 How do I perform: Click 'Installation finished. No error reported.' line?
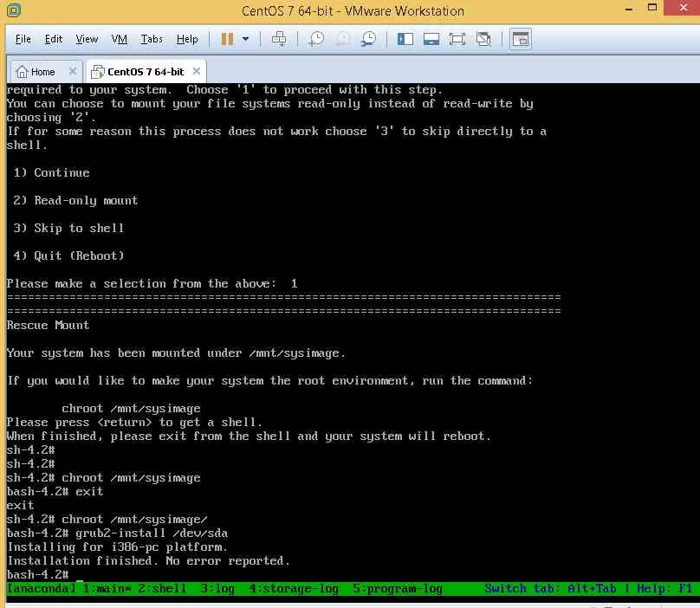click(x=148, y=560)
